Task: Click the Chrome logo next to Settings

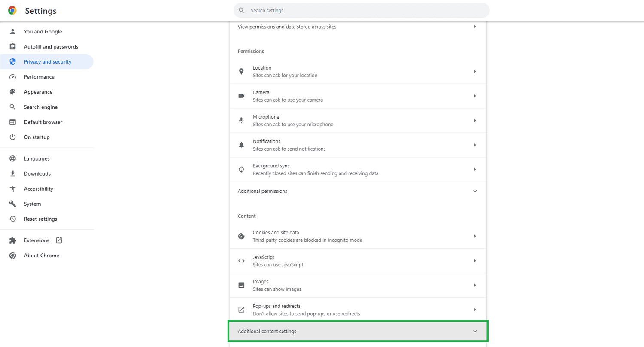Action: click(x=12, y=10)
